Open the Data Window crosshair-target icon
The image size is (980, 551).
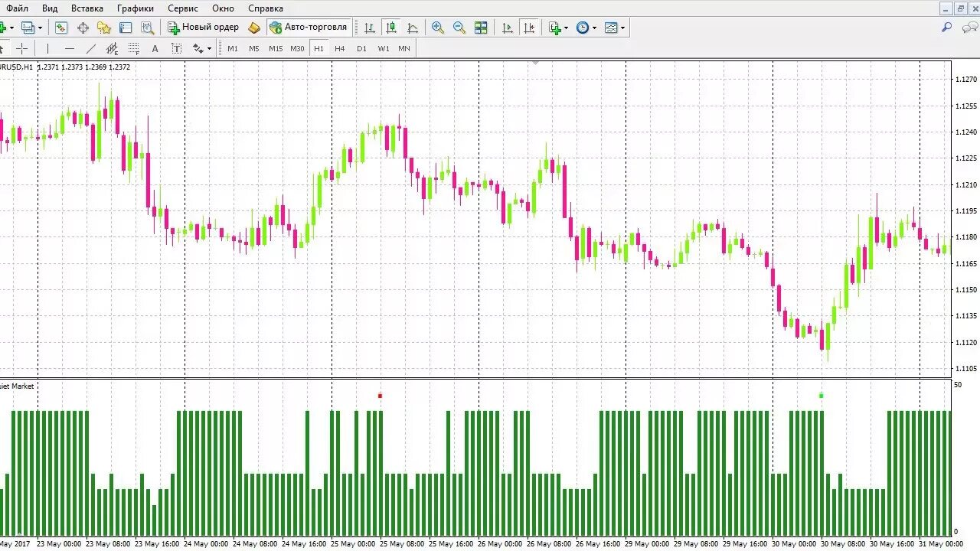[83, 28]
